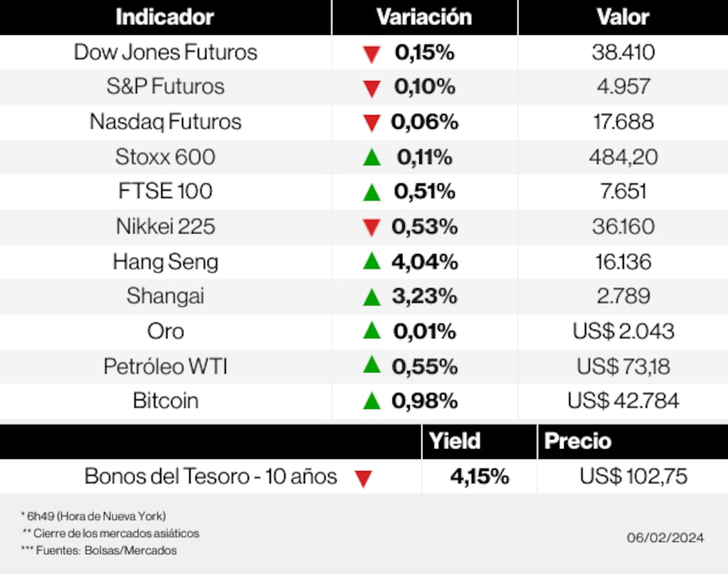Click the green up arrow beside Oro
Viewport: 728px width, 574px height.
[372, 330]
